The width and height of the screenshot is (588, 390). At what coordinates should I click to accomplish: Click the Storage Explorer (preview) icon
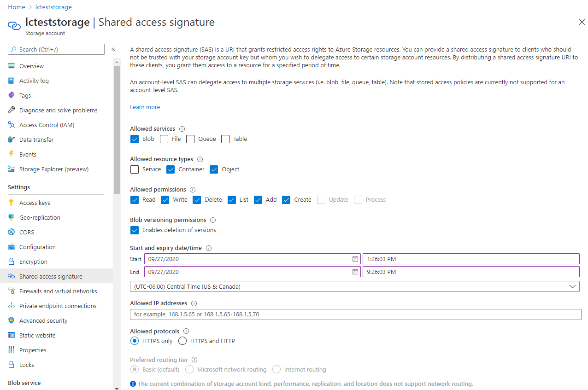tap(12, 169)
